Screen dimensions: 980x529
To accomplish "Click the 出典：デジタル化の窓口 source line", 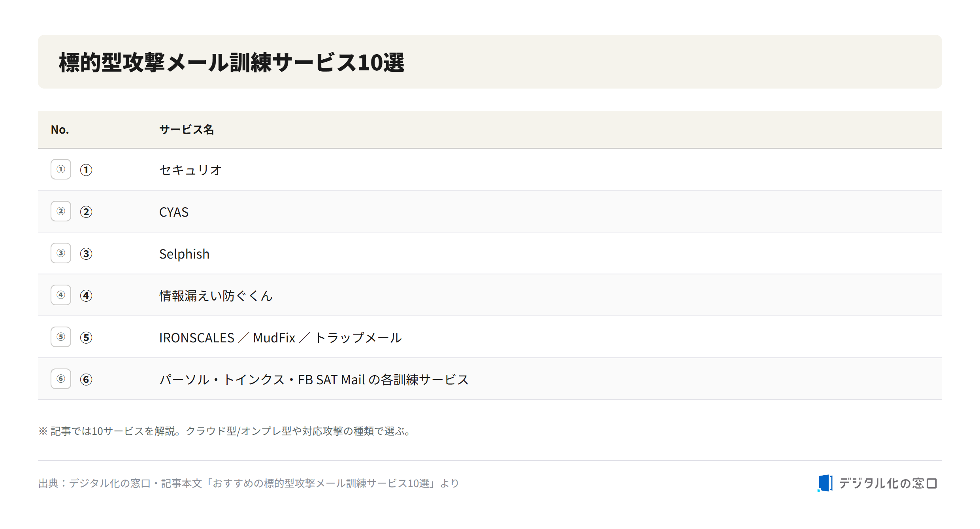I will [249, 483].
